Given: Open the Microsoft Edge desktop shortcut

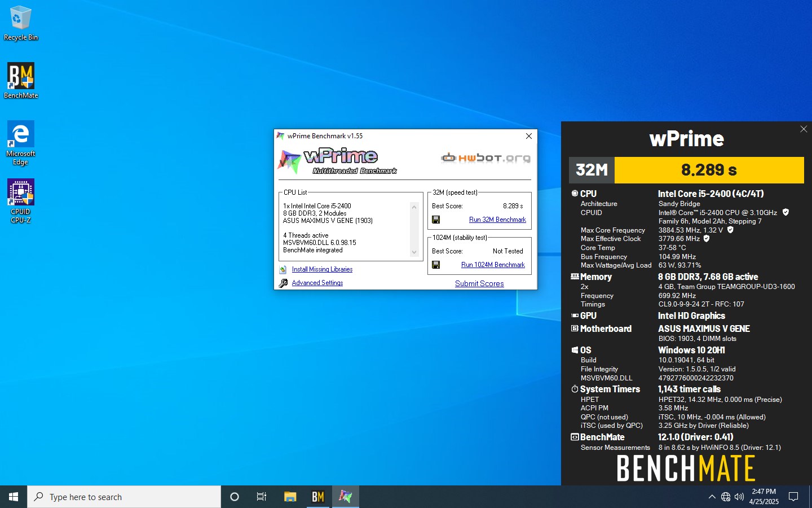Looking at the screenshot, I should (x=21, y=143).
